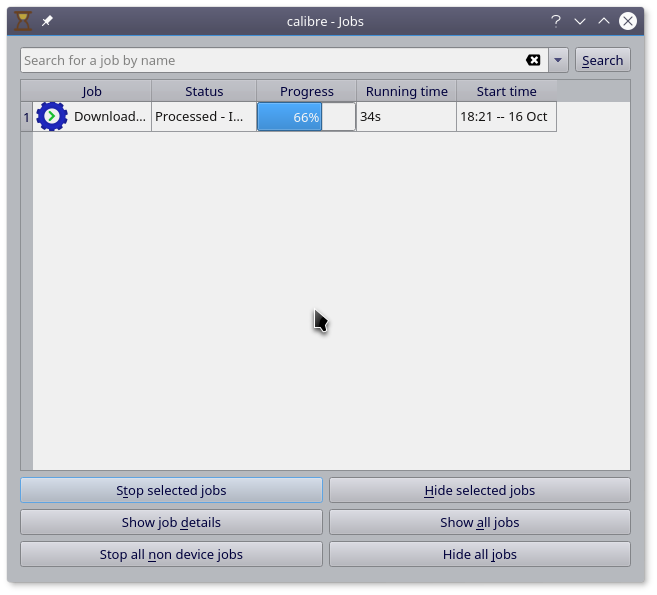The image size is (657, 595).
Task: Click the 66% progress bar
Action: click(306, 117)
